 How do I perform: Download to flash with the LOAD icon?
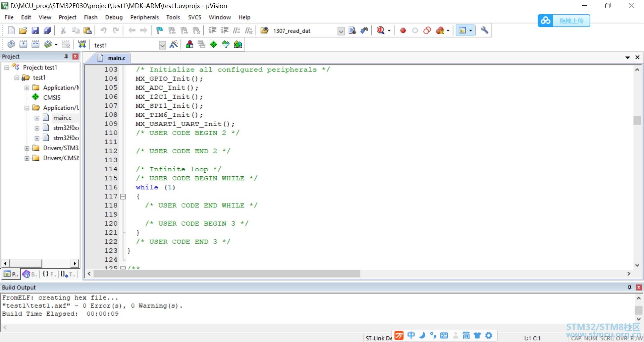pos(82,45)
